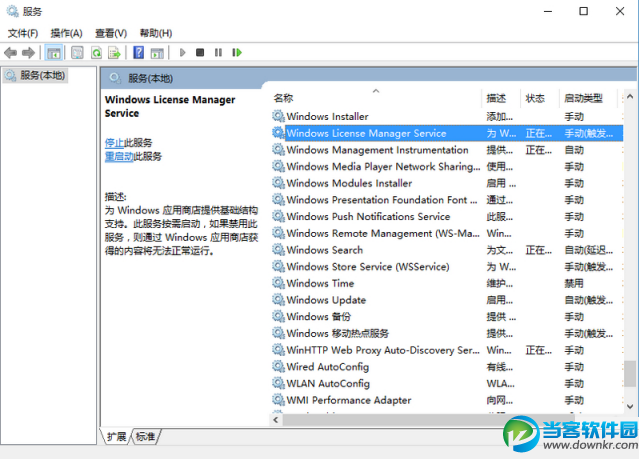Click the 停止 link to stop this service
Screen dimensions: 639x459
click(114, 143)
